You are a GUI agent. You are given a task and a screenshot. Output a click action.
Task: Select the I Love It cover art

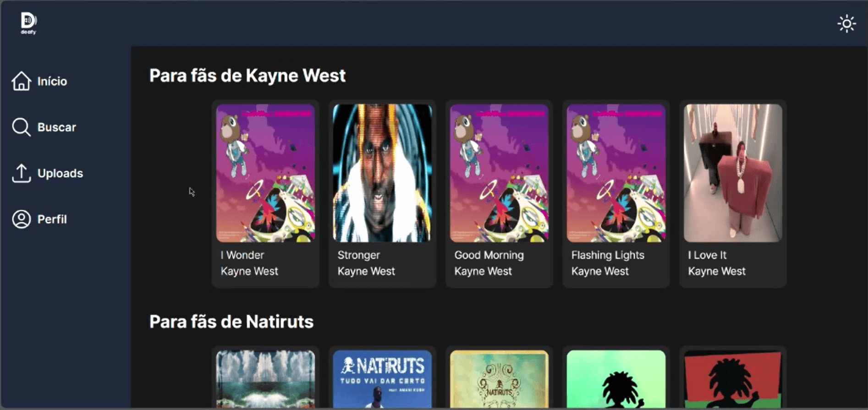[733, 173]
